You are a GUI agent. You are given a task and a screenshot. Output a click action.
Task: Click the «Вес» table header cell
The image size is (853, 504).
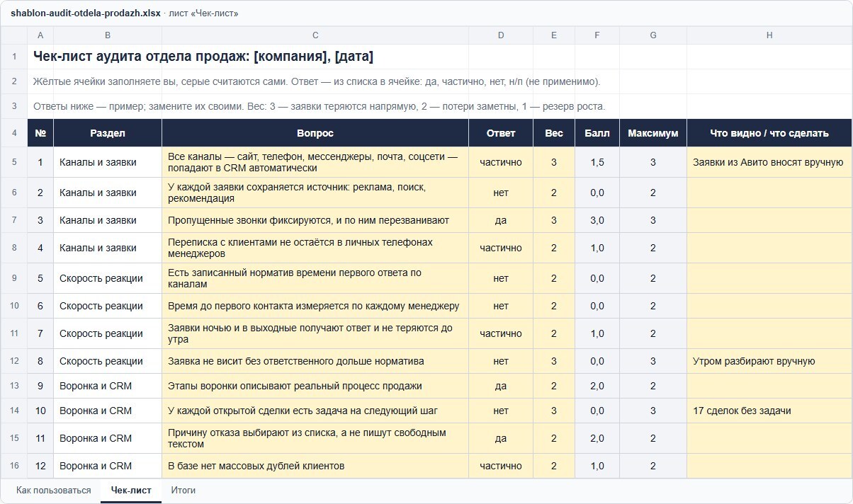554,133
